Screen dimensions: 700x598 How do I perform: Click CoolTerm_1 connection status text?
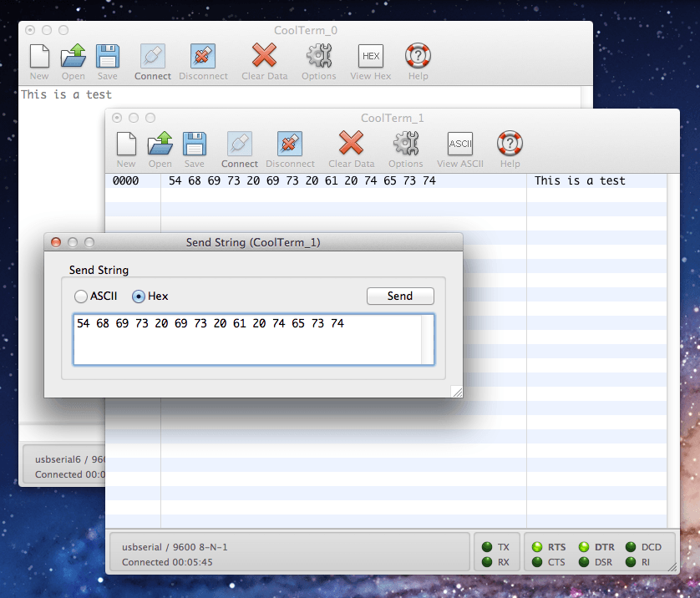click(x=167, y=562)
